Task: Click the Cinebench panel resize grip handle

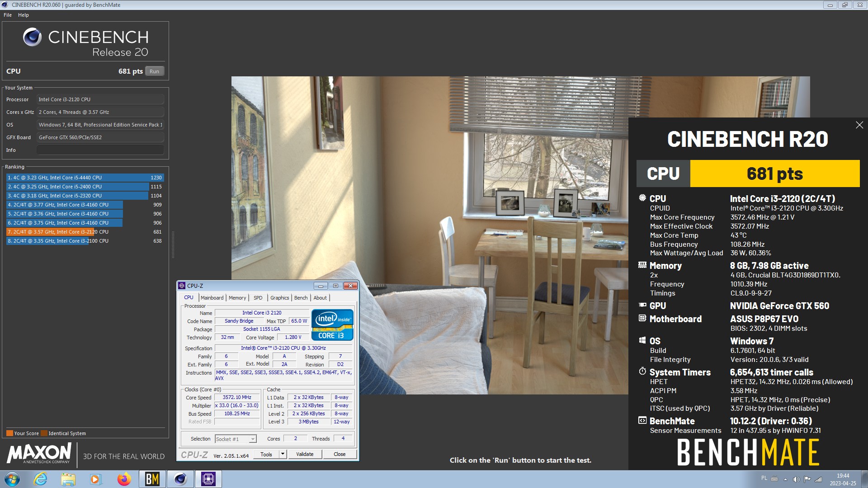Action: (x=173, y=244)
